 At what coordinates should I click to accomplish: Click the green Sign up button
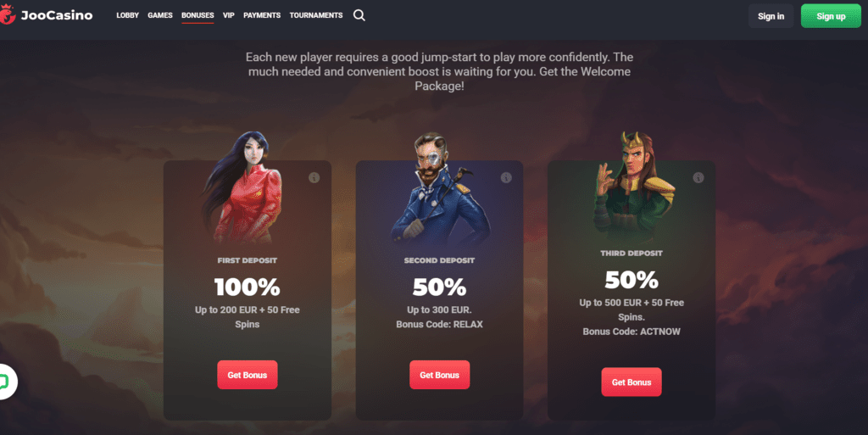831,16
